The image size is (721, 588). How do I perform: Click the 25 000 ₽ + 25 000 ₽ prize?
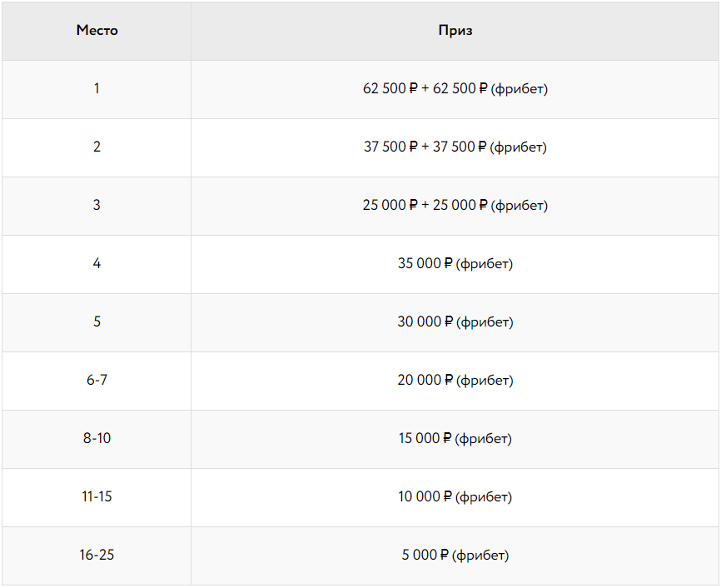coord(455,205)
